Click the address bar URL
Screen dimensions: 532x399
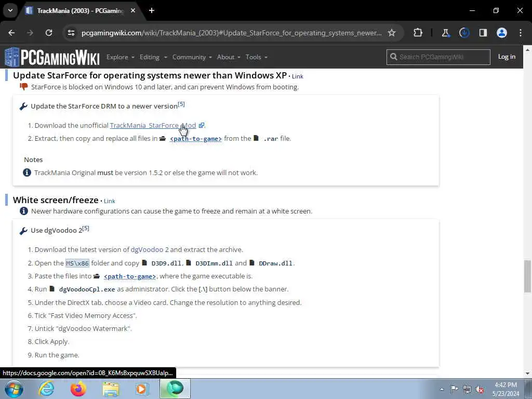pyautogui.click(x=231, y=33)
